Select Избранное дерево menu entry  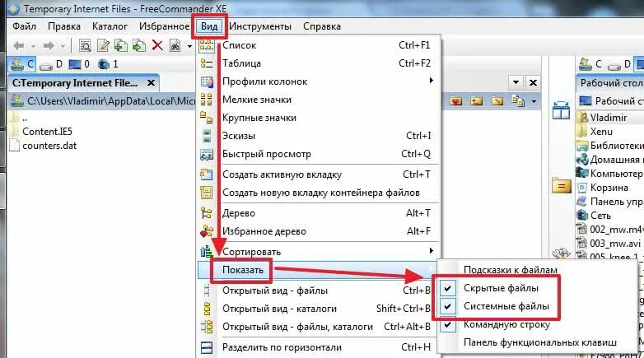coord(319,231)
